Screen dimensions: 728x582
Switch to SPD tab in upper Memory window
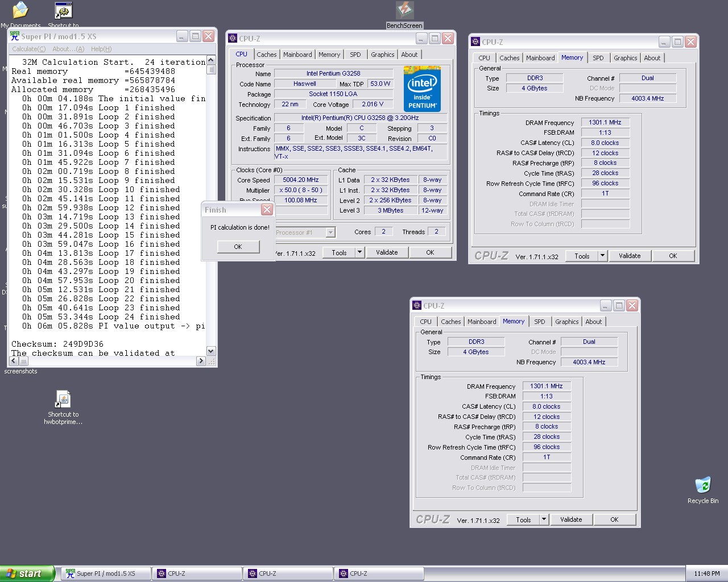pyautogui.click(x=598, y=58)
